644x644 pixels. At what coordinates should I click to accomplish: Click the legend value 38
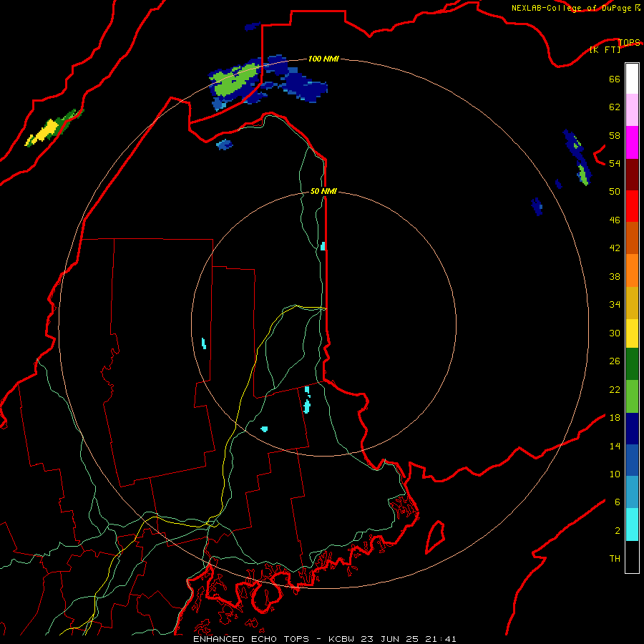point(615,276)
